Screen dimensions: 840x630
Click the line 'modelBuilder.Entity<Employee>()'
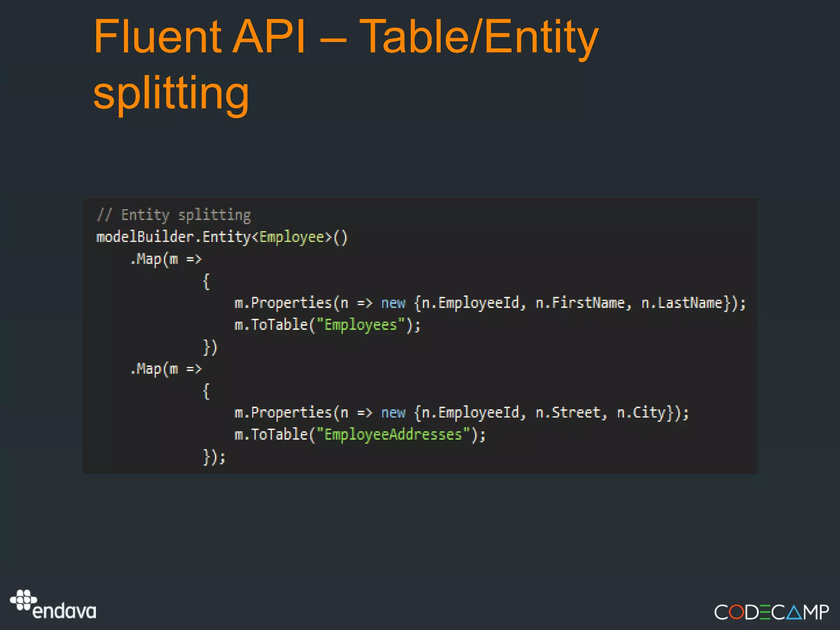[222, 237]
